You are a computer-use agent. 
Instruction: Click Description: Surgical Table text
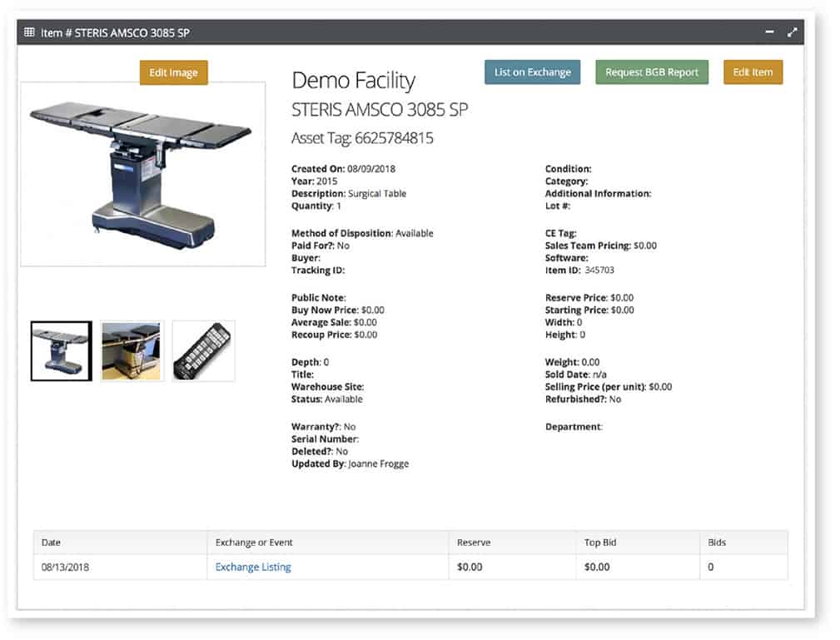(349, 194)
